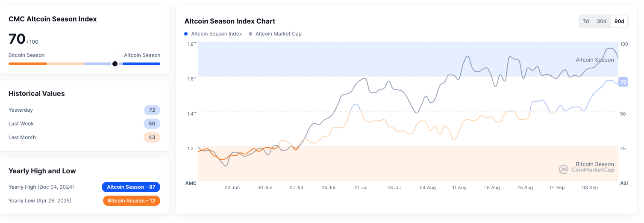The width and height of the screenshot is (644, 223).
Task: Click the CoinMarketCap logo watermark icon
Action: click(564, 169)
